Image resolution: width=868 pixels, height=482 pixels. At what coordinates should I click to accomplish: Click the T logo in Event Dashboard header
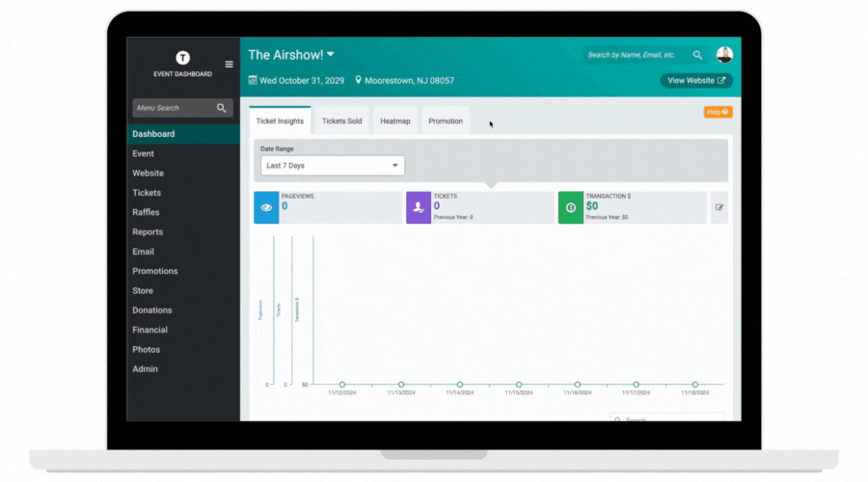pos(182,58)
